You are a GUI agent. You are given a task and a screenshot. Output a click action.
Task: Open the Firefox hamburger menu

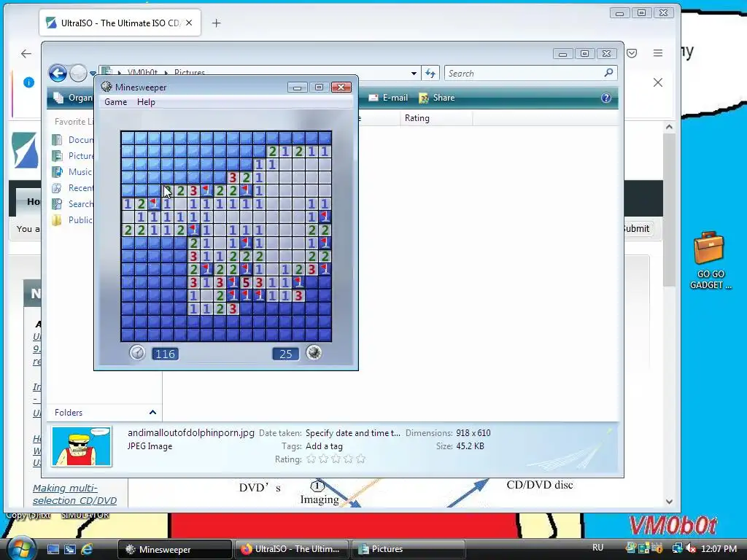point(658,53)
